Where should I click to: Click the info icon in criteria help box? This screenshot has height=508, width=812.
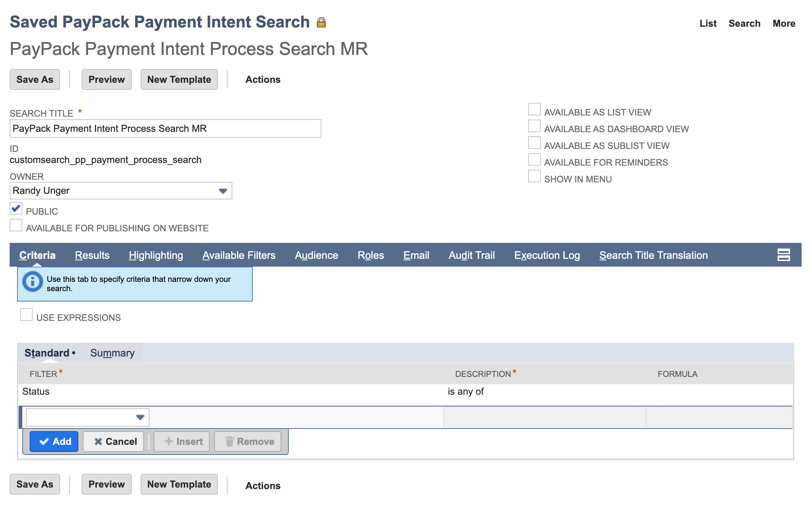pos(33,282)
